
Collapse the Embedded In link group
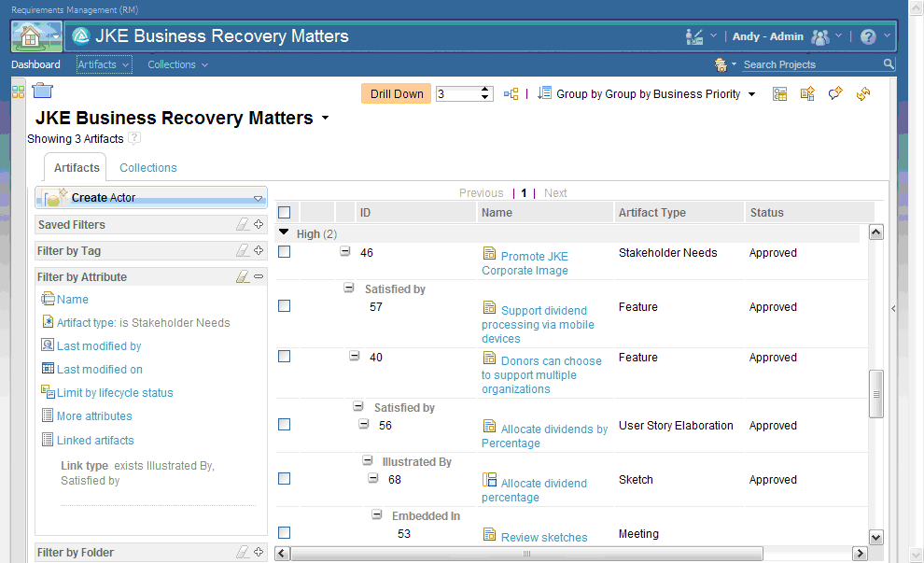(376, 514)
